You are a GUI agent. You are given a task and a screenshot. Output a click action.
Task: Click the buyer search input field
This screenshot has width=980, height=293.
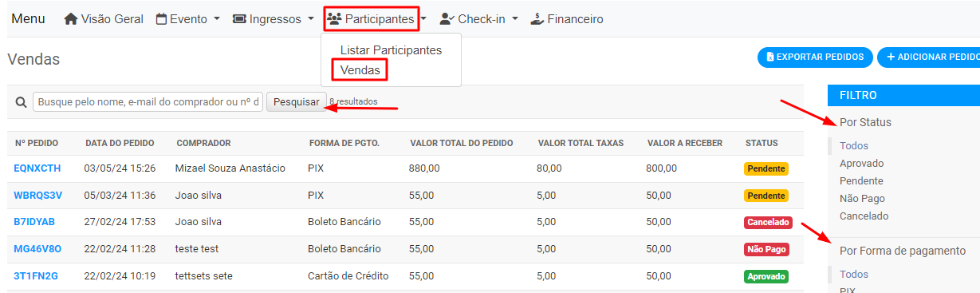point(148,102)
